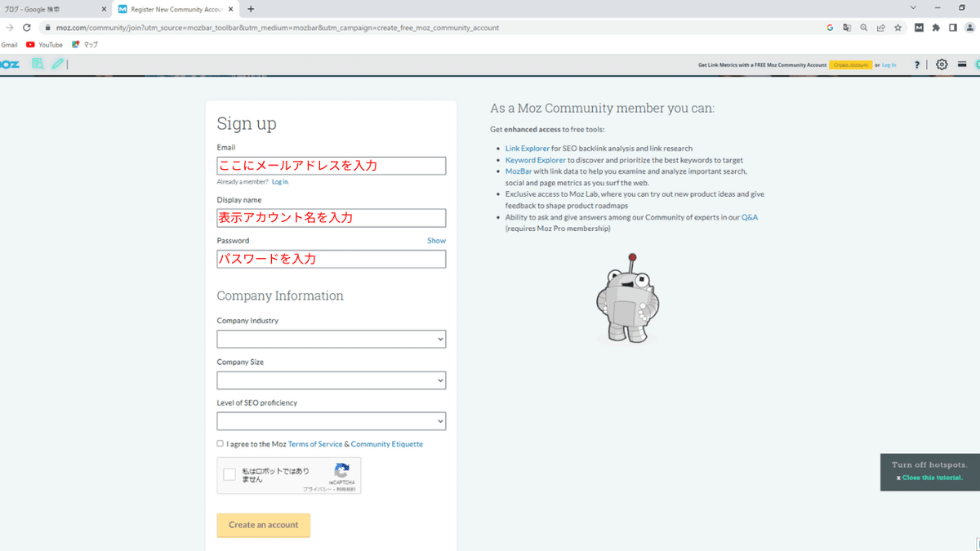This screenshot has height=551, width=980.
Task: Click Google icon in address bar
Action: 830,27
